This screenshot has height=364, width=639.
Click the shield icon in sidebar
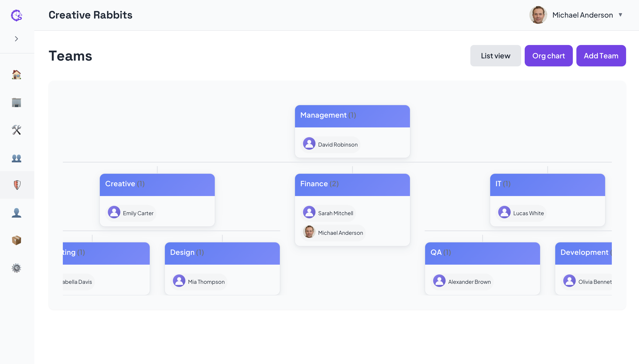point(16,185)
